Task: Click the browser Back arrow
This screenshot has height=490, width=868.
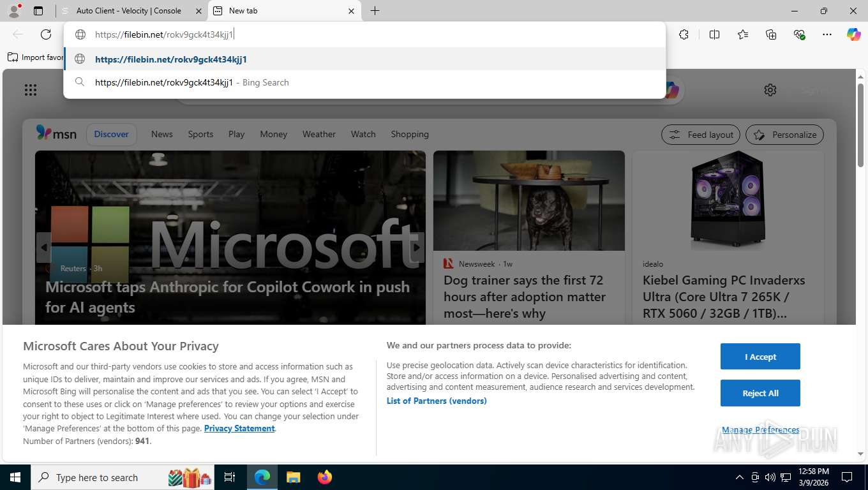Action: (18, 34)
